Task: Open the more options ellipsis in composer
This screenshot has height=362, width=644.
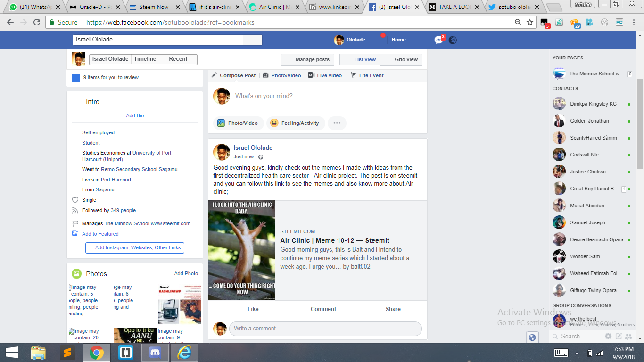Action: coord(337,123)
